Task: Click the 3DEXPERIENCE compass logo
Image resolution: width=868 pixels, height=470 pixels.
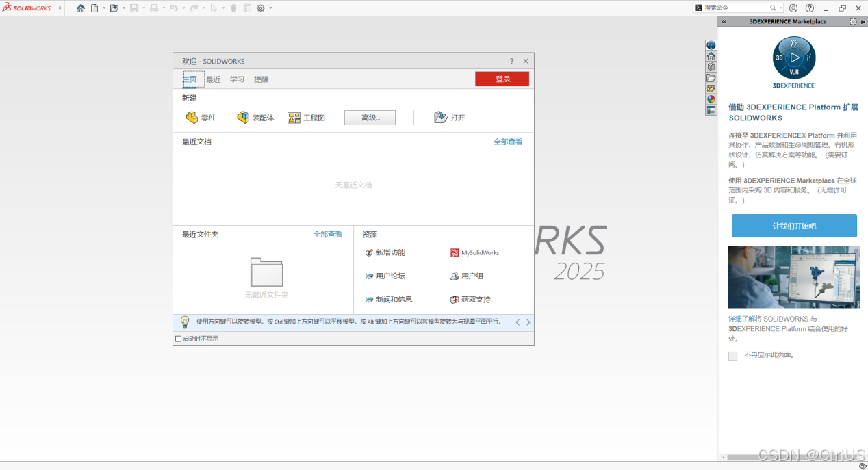Action: pos(794,58)
